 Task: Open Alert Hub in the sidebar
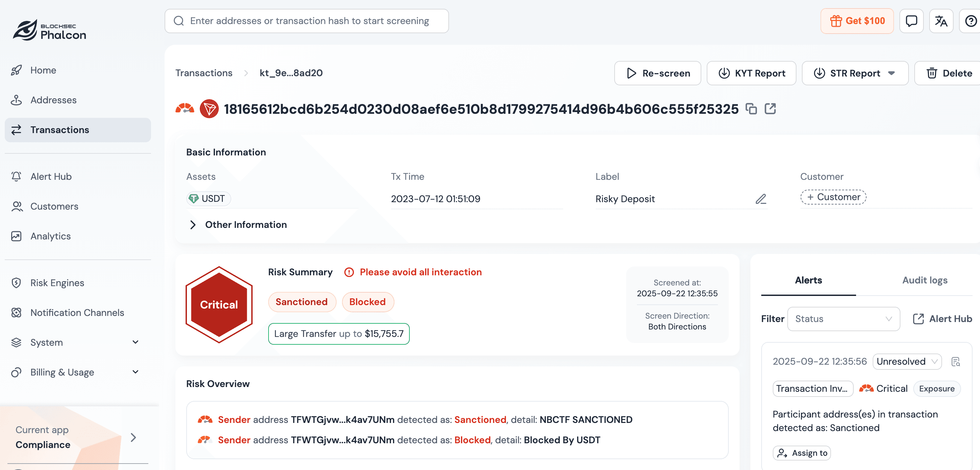(51, 176)
